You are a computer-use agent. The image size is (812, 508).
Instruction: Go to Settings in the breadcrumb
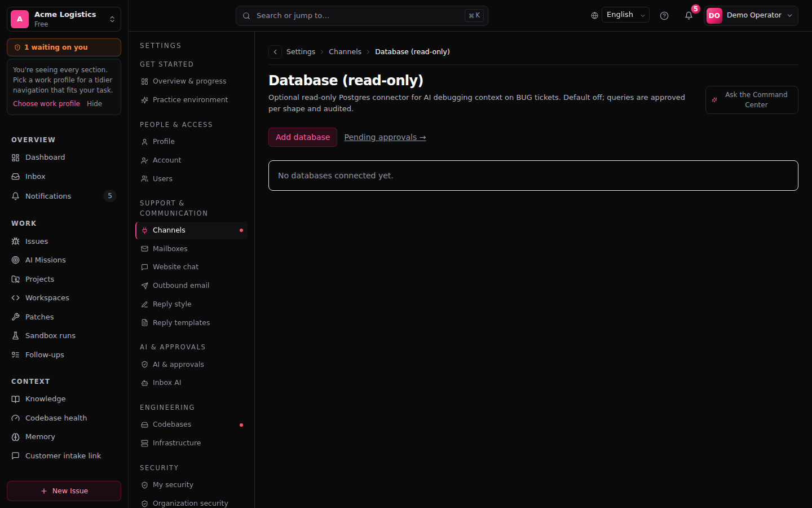[301, 52]
